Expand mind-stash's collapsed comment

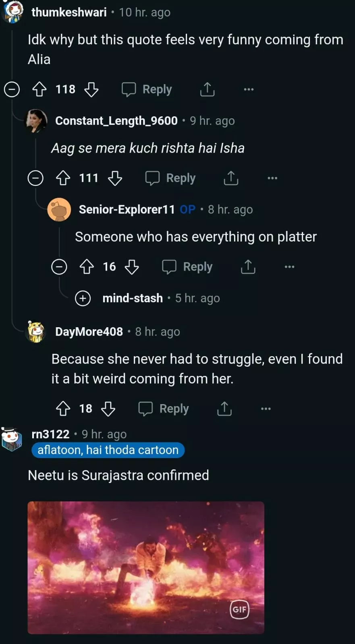click(83, 298)
